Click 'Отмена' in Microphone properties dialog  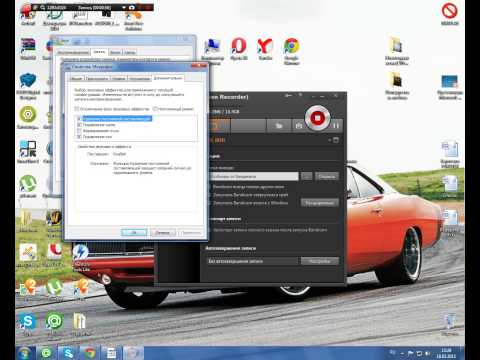click(163, 232)
